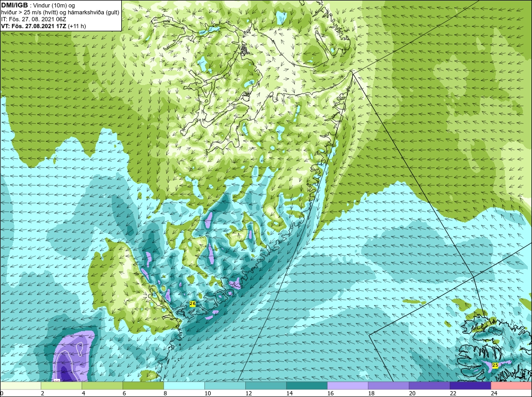This screenshot has height=397, width=532.
Task: Click the legend scale label 18
Action: tap(371, 393)
